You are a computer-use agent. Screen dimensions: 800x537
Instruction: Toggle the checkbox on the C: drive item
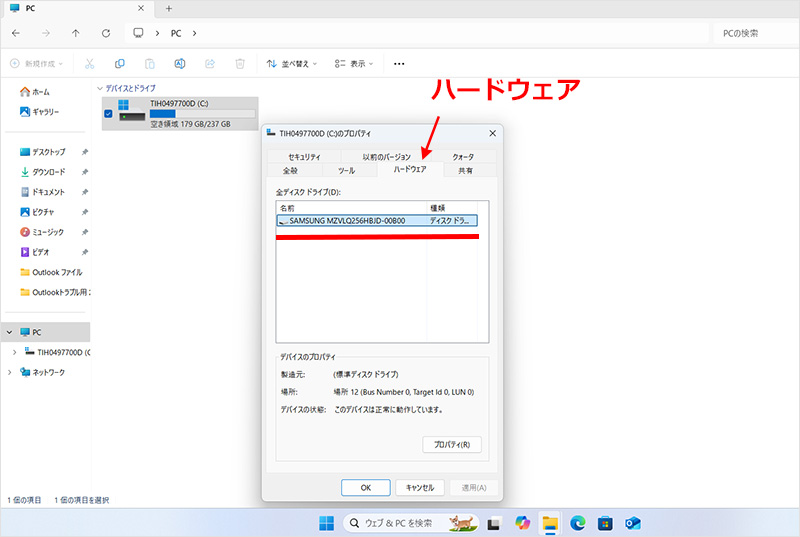pyautogui.click(x=109, y=113)
